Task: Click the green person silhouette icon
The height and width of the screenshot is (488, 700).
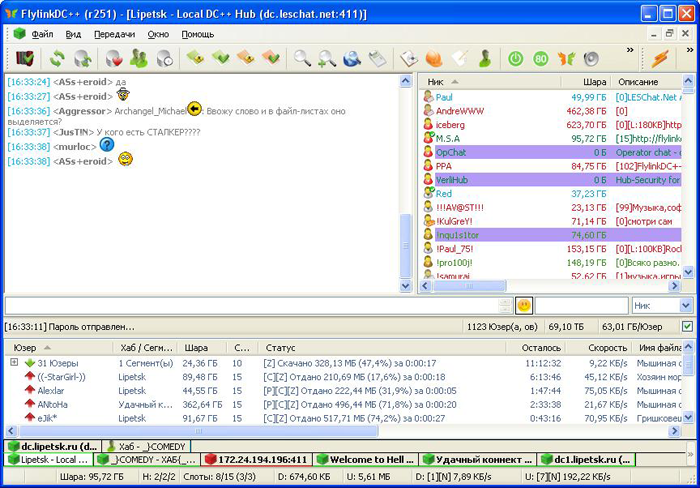Action: pyautogui.click(x=485, y=58)
